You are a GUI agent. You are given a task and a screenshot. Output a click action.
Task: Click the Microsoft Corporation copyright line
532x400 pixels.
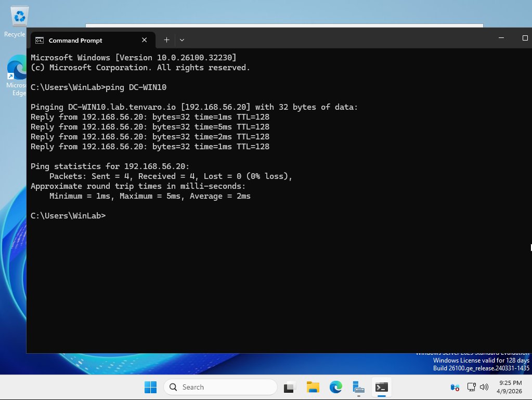pyautogui.click(x=140, y=67)
